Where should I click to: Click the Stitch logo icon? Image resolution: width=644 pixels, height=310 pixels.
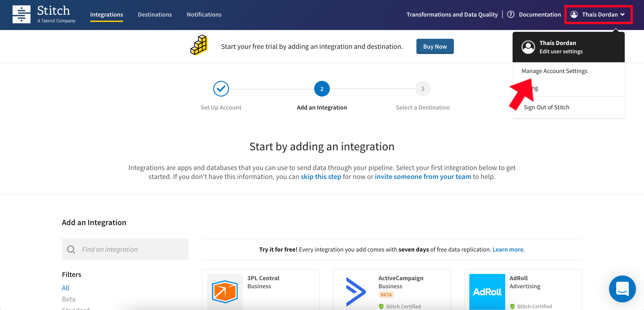[x=22, y=14]
